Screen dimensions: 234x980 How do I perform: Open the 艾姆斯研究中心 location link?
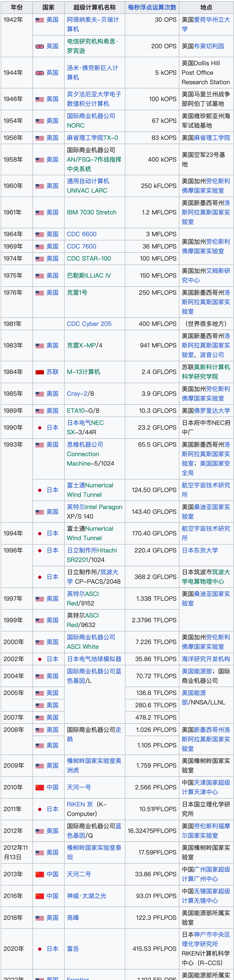(x=206, y=276)
